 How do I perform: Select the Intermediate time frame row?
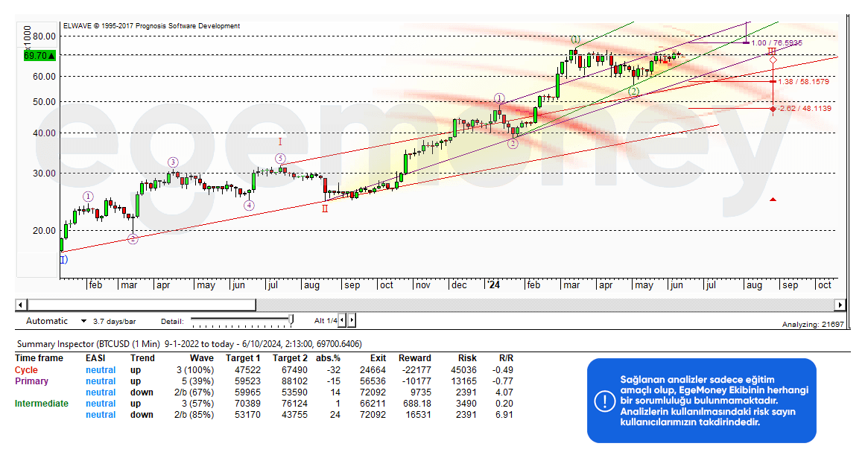41,404
